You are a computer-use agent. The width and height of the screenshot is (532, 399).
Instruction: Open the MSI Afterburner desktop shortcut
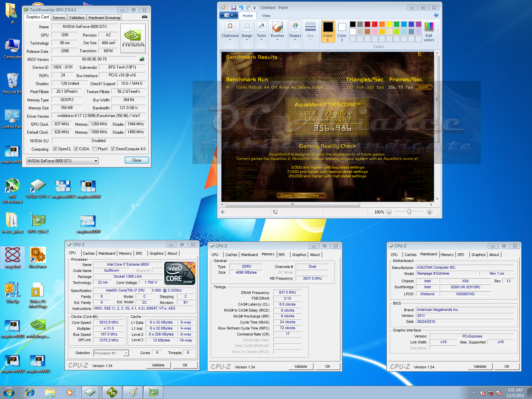point(13,191)
